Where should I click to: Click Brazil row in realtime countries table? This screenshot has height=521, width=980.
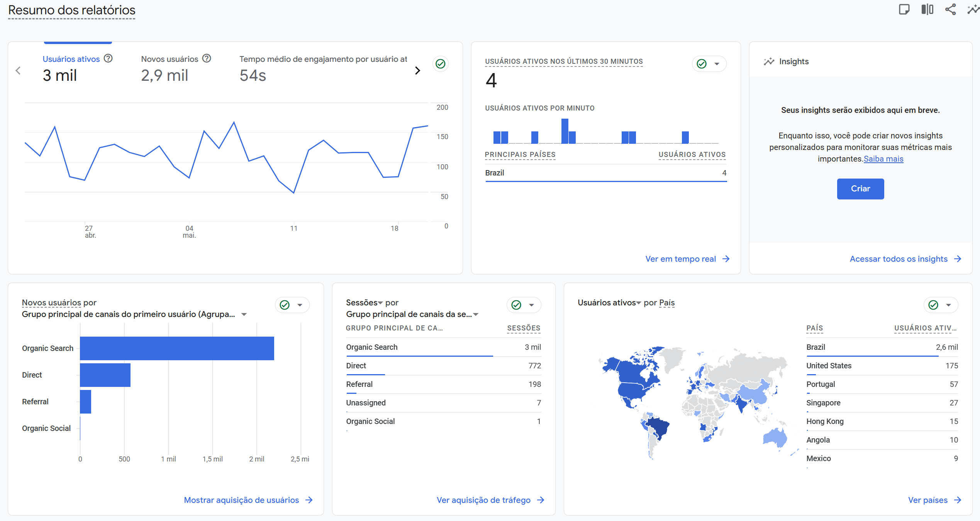pos(606,173)
